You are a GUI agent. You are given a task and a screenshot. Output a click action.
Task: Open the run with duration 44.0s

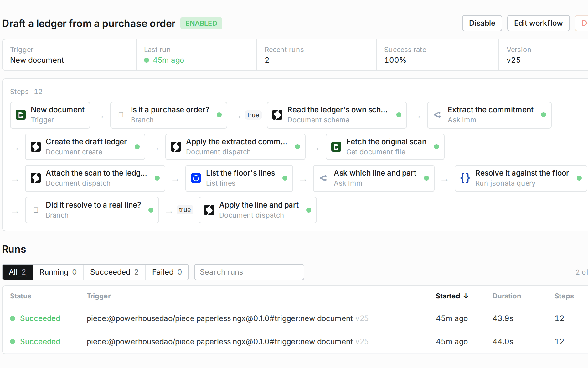[295, 342]
